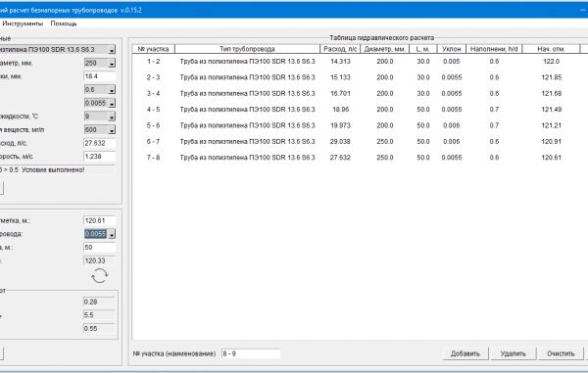This screenshot has height=373, width=588.
Task: Select table row 5 - 6
Action: coord(360,125)
